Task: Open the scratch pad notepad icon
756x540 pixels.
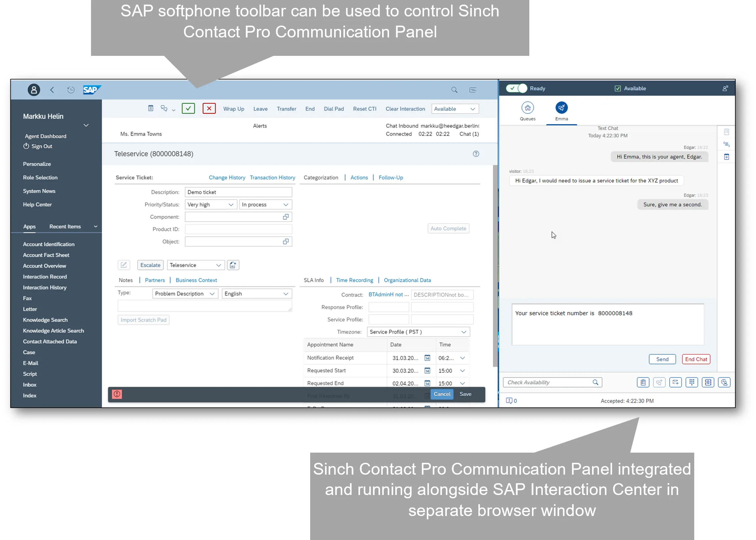Action: (x=151, y=108)
